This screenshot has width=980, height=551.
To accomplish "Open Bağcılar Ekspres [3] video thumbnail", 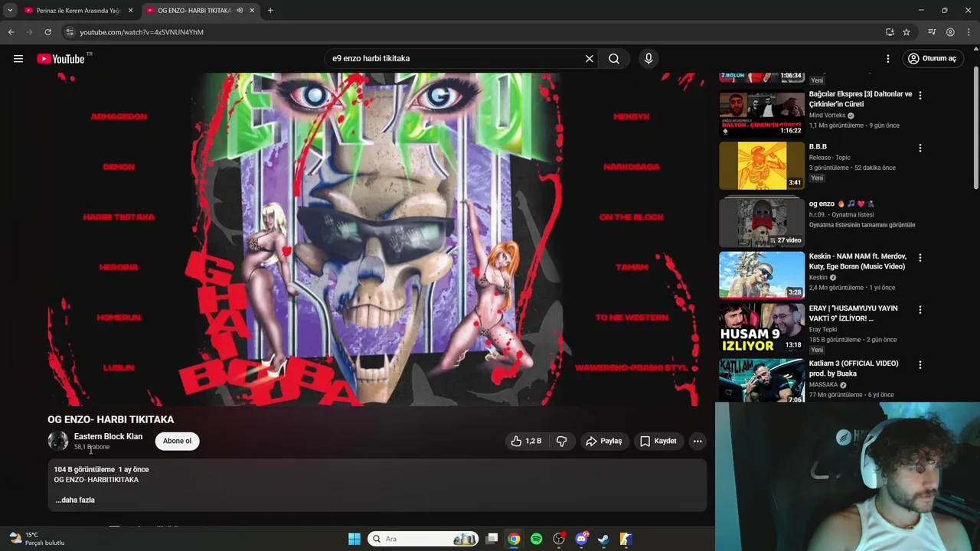I will click(x=762, y=113).
